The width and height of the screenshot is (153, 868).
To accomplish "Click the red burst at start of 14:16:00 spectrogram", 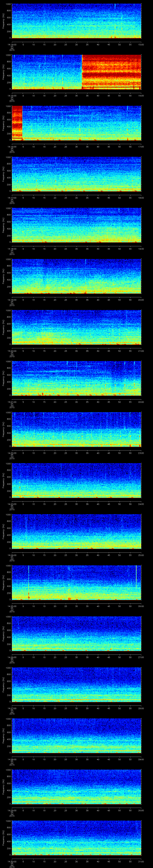I will click(x=17, y=123).
